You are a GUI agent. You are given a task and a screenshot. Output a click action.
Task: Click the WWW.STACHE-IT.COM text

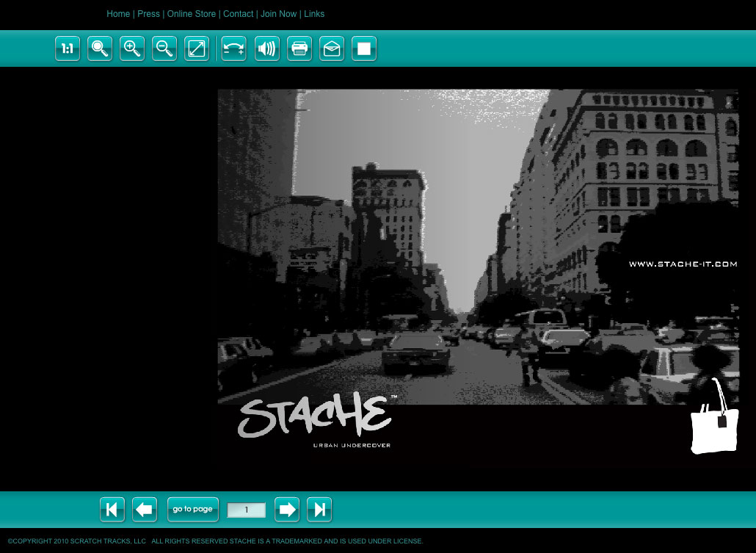click(683, 264)
